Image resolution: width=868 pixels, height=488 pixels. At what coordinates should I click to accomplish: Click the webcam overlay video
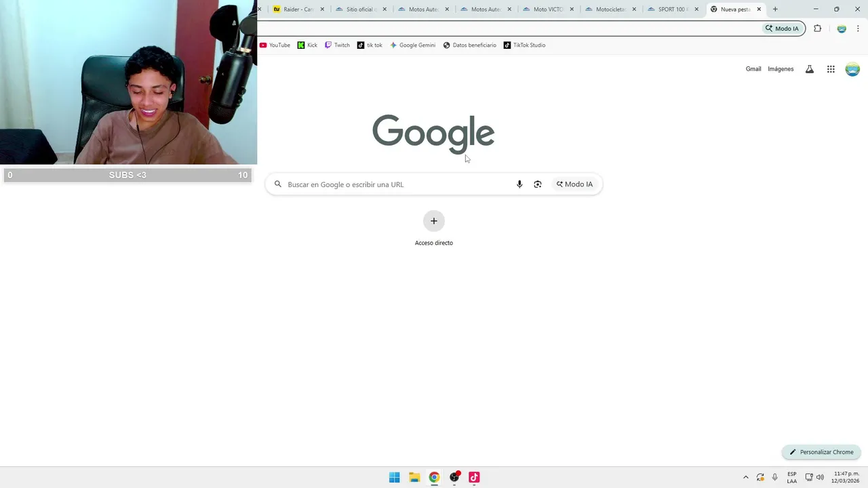pyautogui.click(x=128, y=82)
